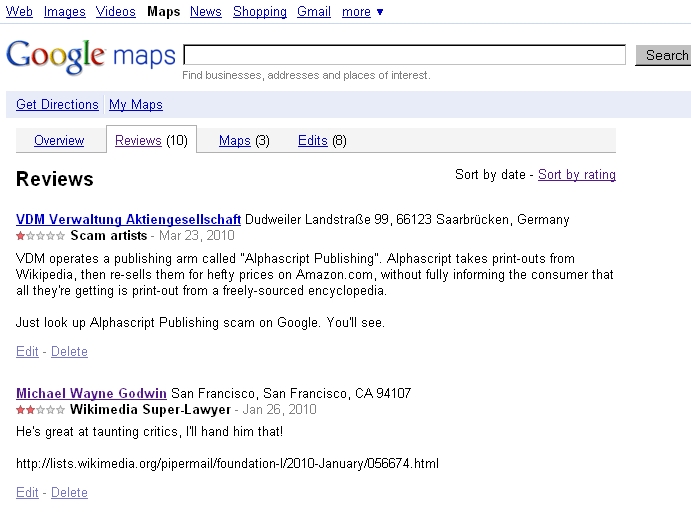Screen dimensions: 691x514
Task: Open Michael Wayne Godwin listing
Action: (92, 394)
